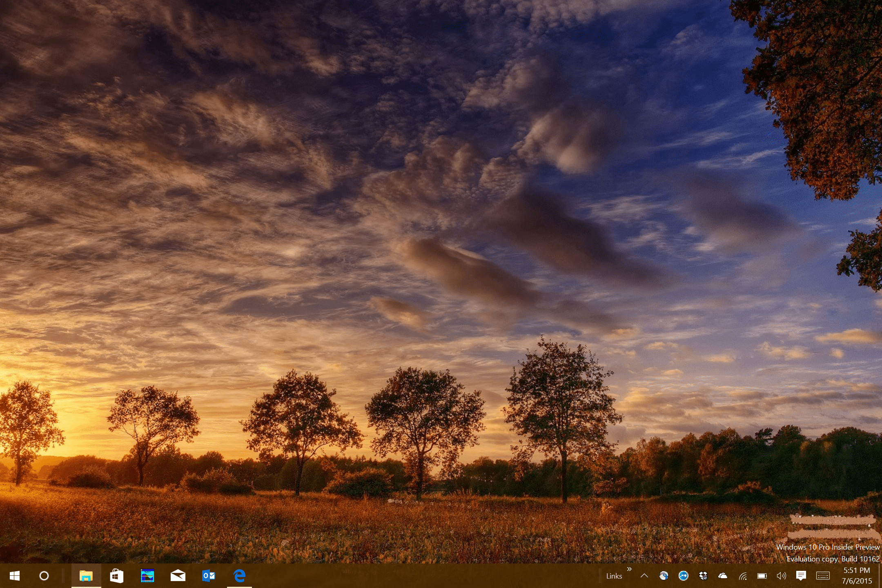Open OneDrive cloud tray icon
Image resolution: width=882 pixels, height=588 pixels.
click(723, 576)
